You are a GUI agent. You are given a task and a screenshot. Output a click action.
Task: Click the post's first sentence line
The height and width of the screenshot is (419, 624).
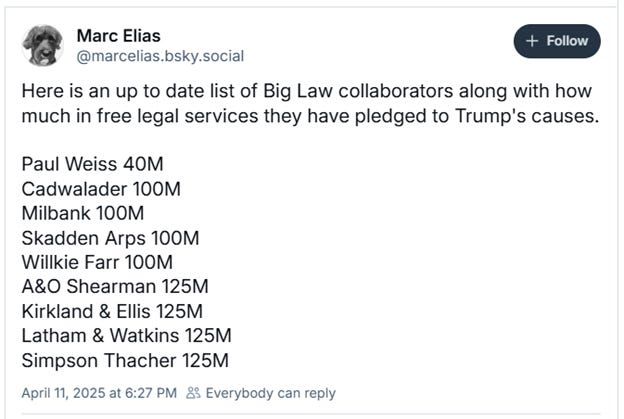point(307,91)
